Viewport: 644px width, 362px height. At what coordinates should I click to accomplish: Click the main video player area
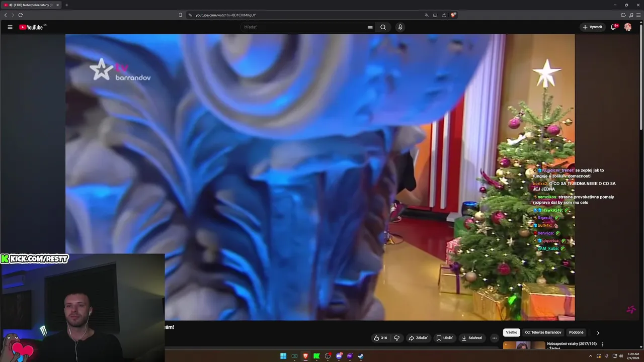coord(320,177)
